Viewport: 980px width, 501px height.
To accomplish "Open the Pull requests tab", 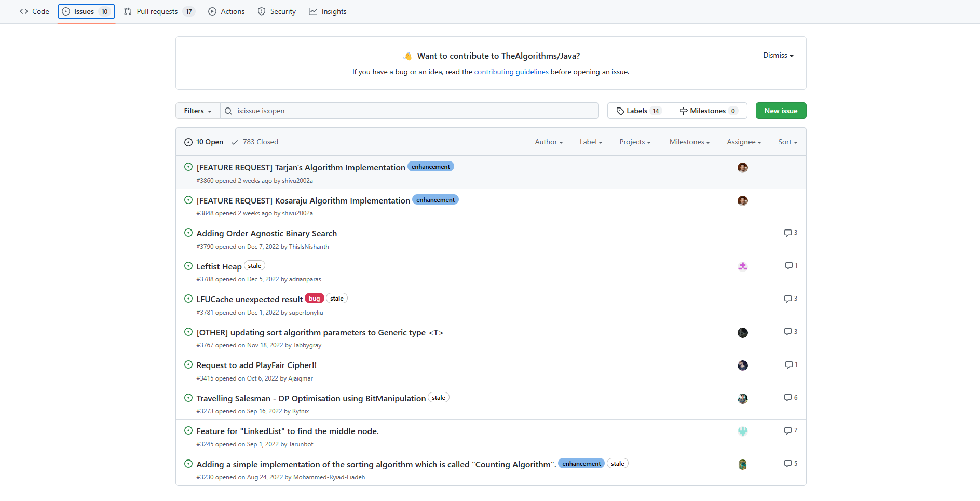I will 159,11.
